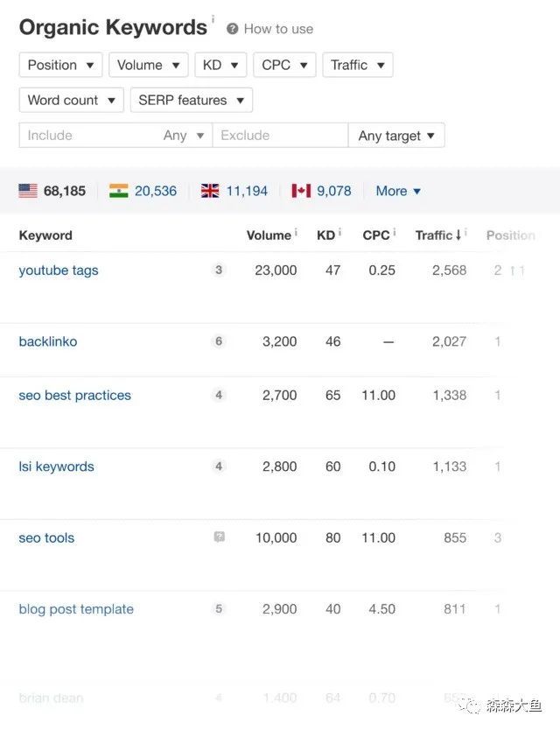Click the Exclude keywords input field

280,136
